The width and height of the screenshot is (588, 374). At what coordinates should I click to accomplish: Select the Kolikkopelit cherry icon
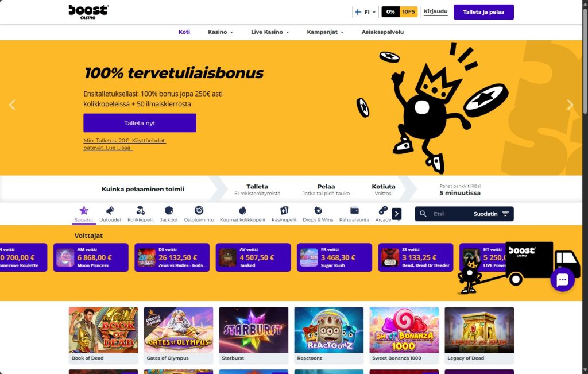141,210
